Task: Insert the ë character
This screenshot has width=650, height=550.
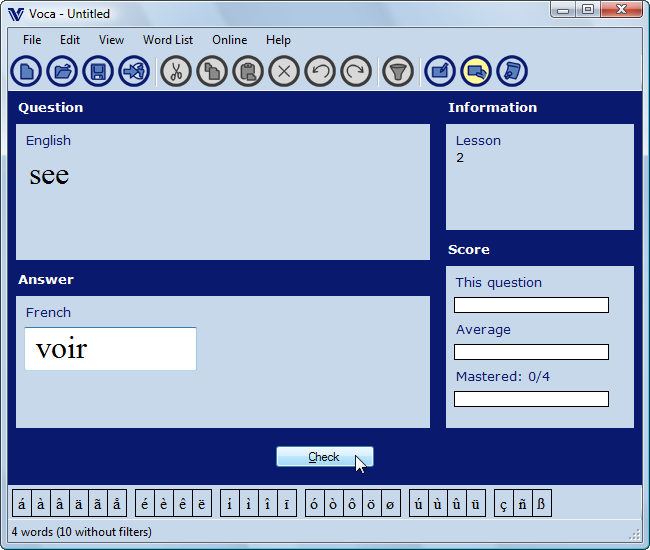Action: (202, 504)
